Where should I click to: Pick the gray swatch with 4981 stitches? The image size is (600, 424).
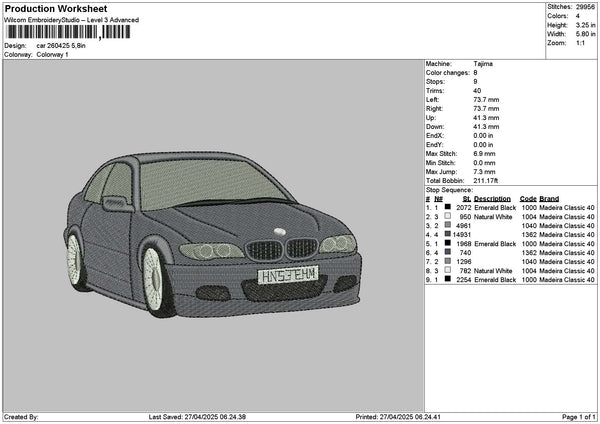coord(447,225)
